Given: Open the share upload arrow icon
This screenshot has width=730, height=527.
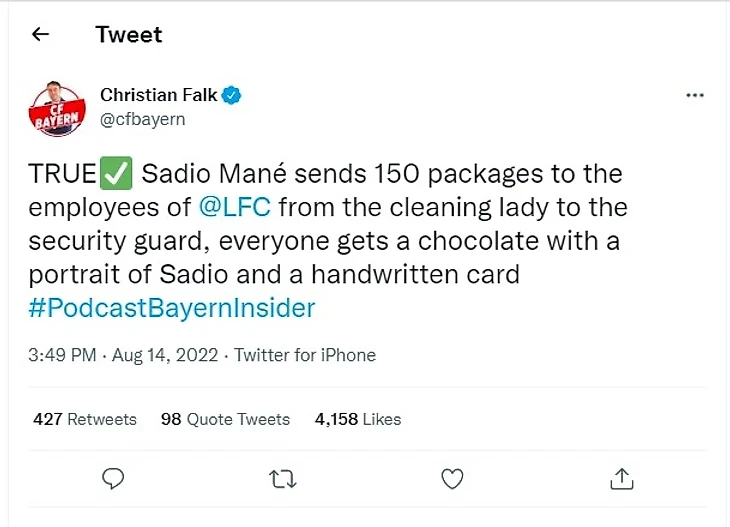Looking at the screenshot, I should (622, 479).
